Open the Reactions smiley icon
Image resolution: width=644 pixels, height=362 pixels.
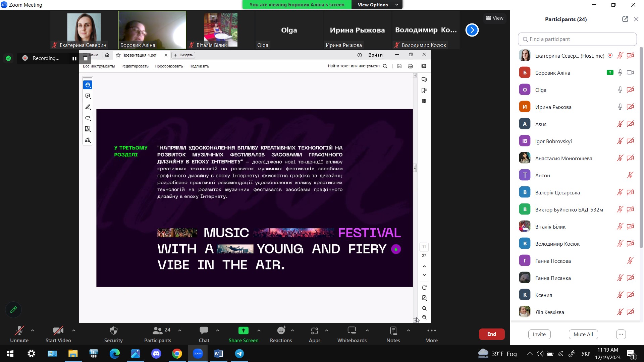[x=281, y=331]
